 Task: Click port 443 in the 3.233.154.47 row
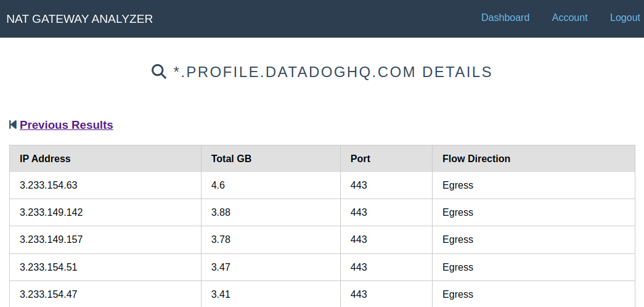(x=359, y=294)
